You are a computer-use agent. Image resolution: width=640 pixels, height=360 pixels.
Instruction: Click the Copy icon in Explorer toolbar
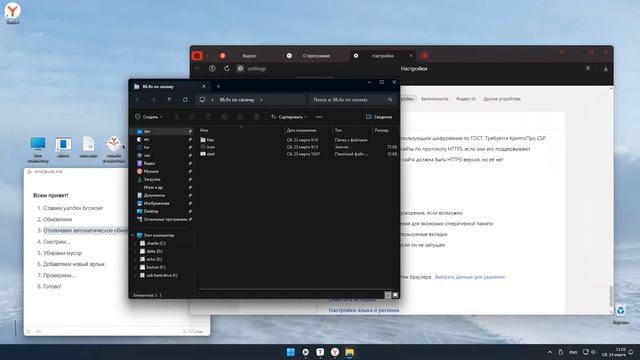(192, 117)
